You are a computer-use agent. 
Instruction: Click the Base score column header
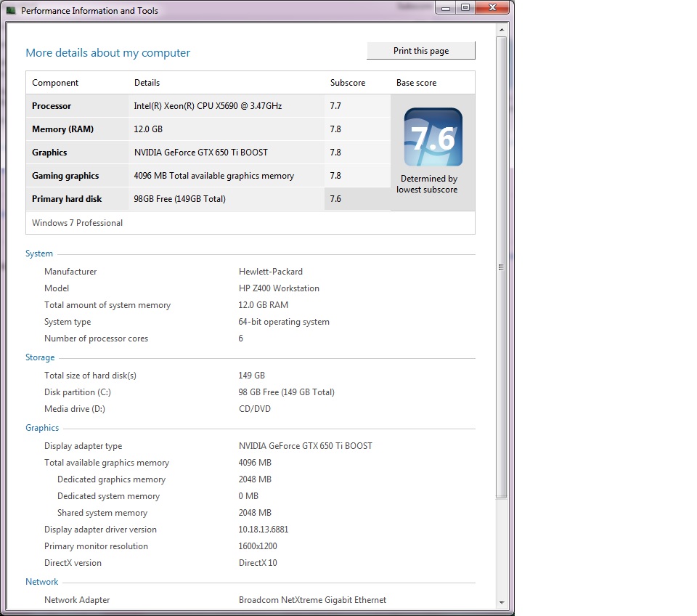click(416, 83)
